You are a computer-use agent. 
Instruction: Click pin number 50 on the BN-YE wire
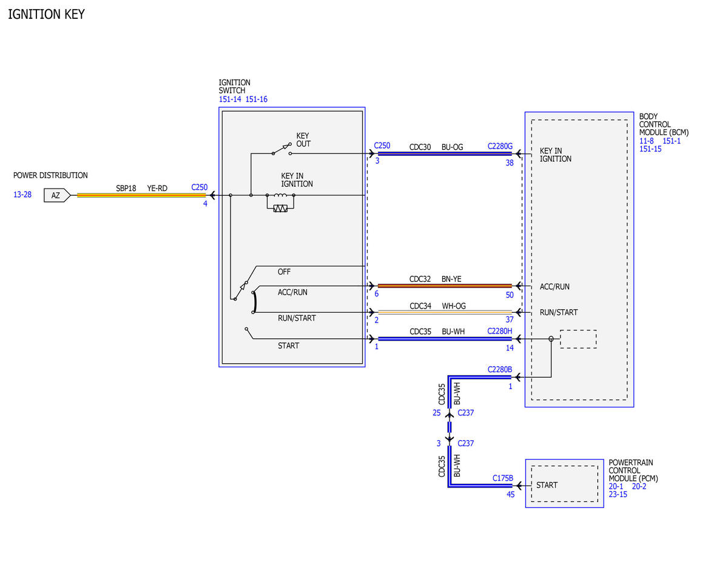point(510,295)
